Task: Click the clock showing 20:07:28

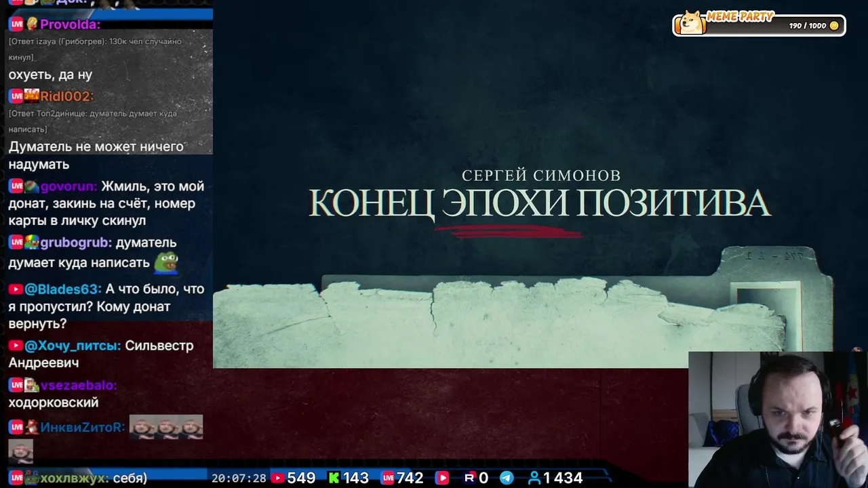Action: coord(239,479)
